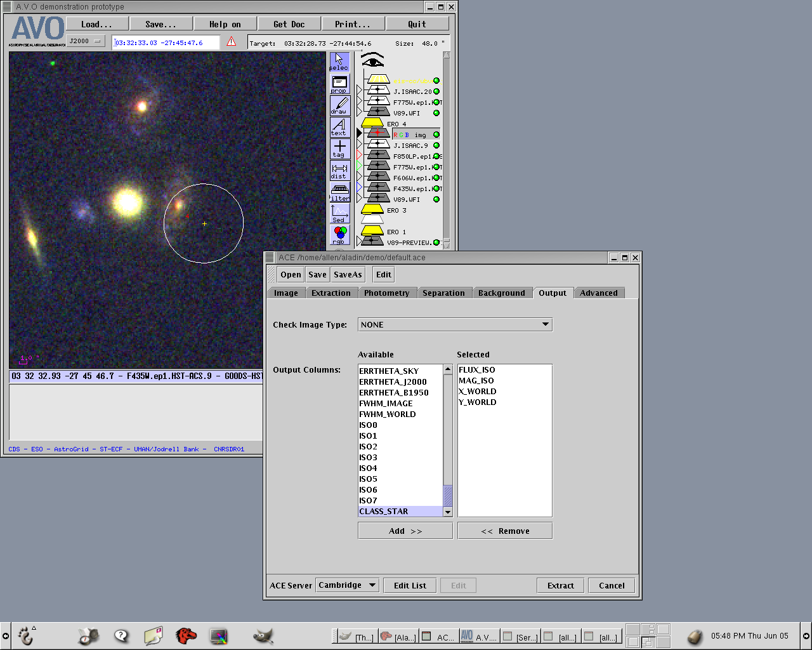Click the text annotation tool
This screenshot has height=650, width=812.
coord(339,126)
